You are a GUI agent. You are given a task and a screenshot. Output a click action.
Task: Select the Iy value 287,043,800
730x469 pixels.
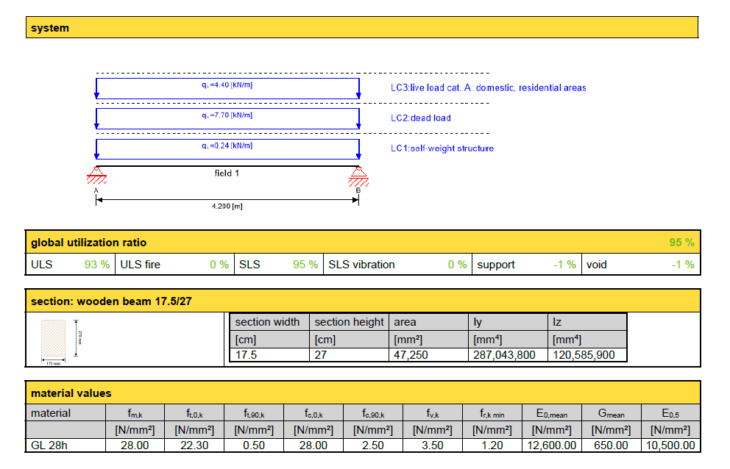[507, 354]
